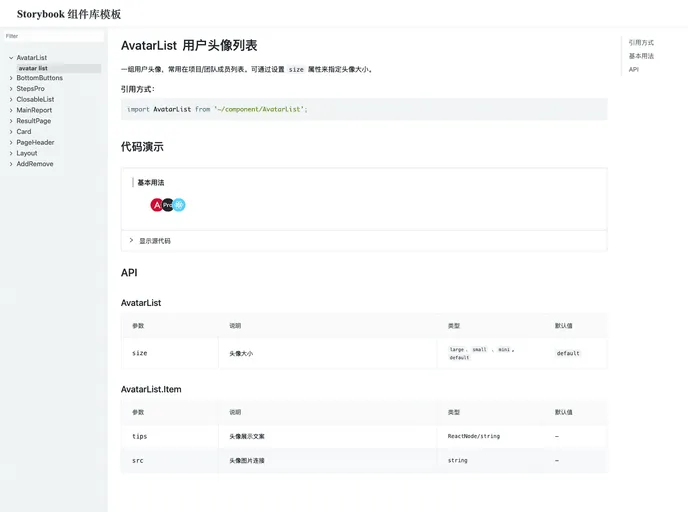Open the ClosableList sidebar entry
Viewport: 688px width, 512px height.
point(35,99)
